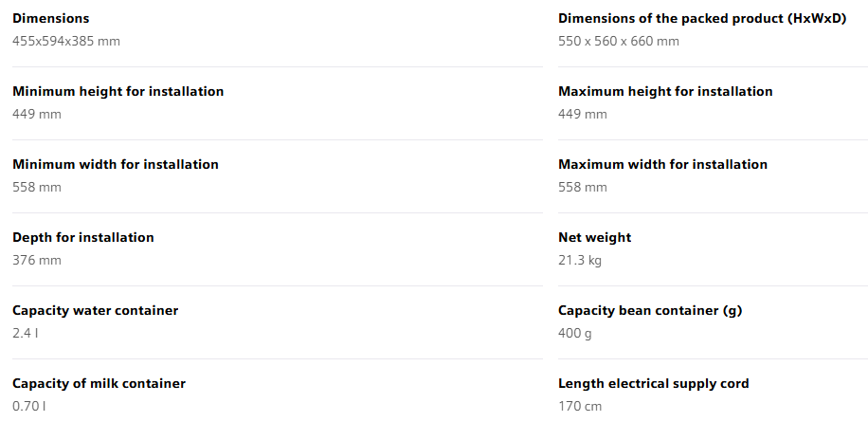Click the Maximum width for installation label
Screen dimensions: 868x440
click(x=662, y=165)
